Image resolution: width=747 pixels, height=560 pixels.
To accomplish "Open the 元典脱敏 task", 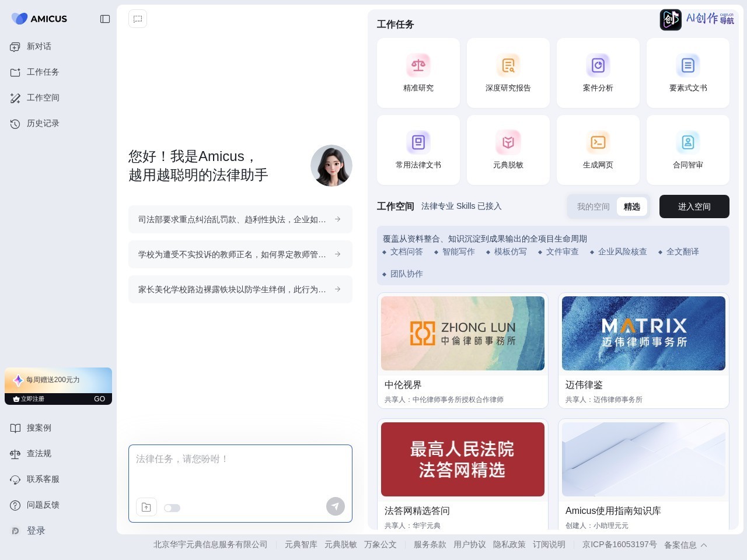I will point(508,150).
